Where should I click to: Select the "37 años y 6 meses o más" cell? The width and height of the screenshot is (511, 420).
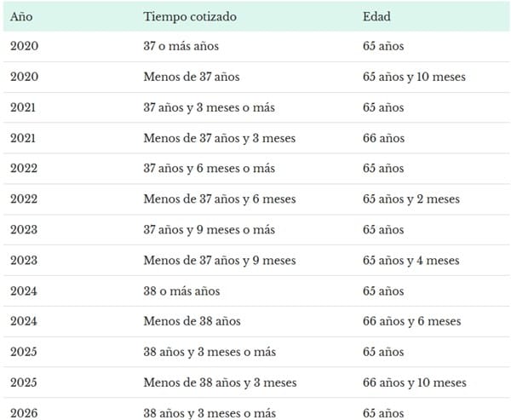210,169
